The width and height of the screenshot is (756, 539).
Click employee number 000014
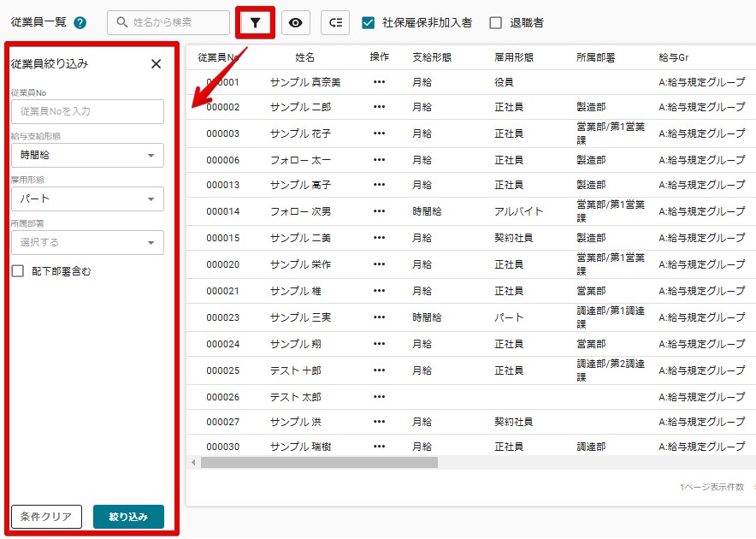222,211
